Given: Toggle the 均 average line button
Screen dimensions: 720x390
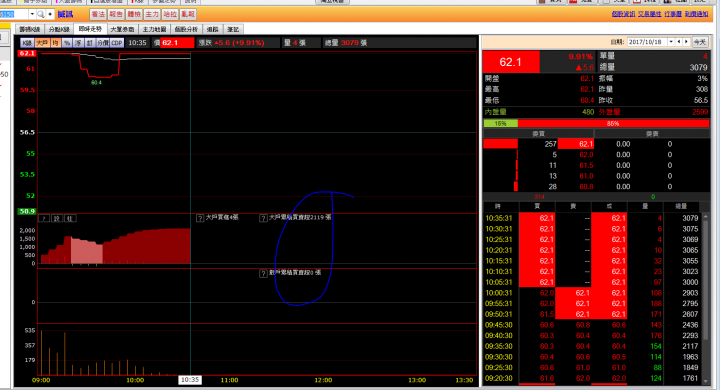Looking at the screenshot, I should click(56, 43).
